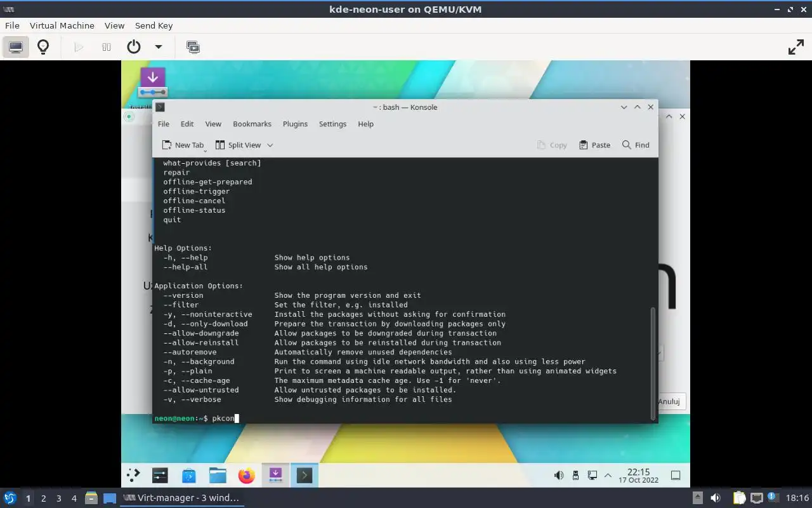Launch Firefox from KDE panel

click(246, 474)
